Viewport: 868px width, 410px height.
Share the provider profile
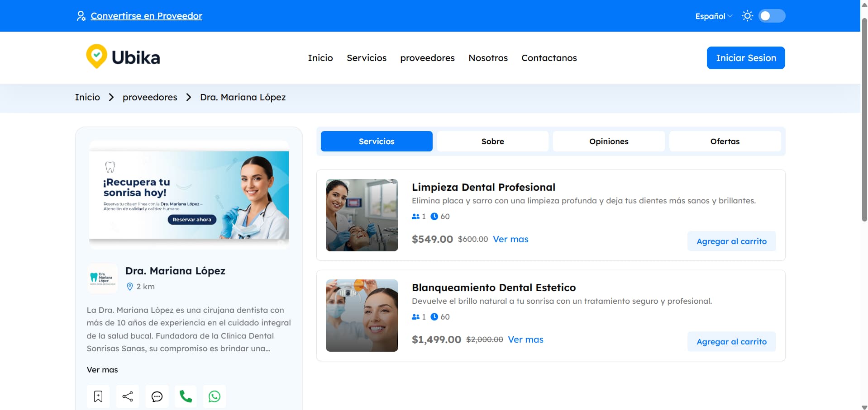[127, 396]
